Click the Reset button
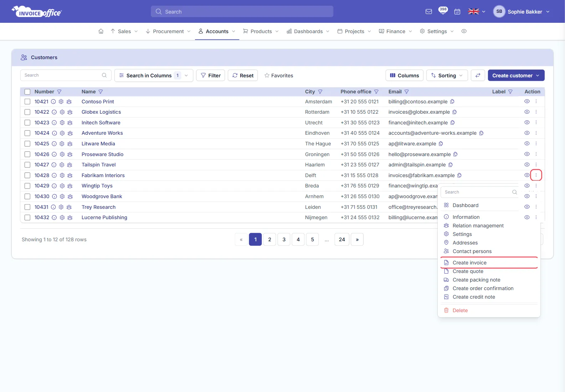The image size is (565, 392). coord(243,75)
